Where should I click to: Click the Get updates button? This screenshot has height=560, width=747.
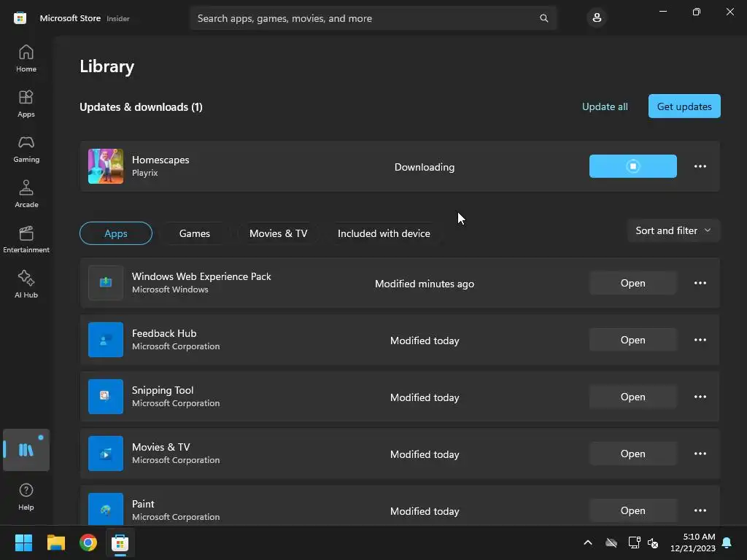(x=684, y=106)
